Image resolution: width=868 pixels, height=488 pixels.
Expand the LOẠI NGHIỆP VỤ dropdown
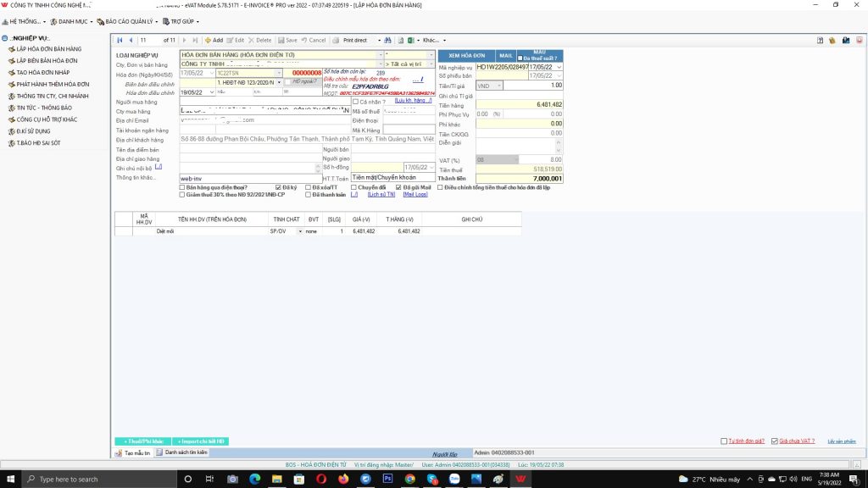pos(381,55)
